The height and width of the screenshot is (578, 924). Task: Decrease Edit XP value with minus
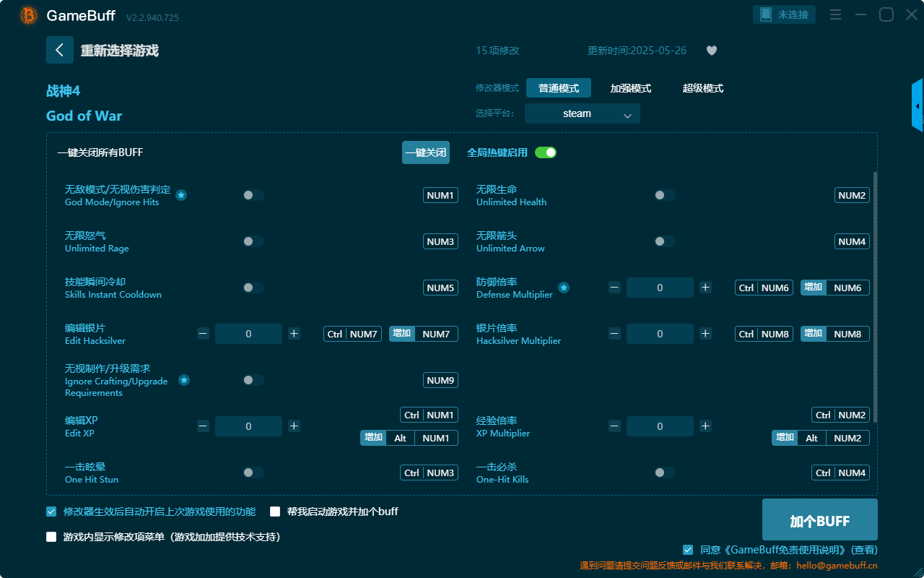pos(203,426)
